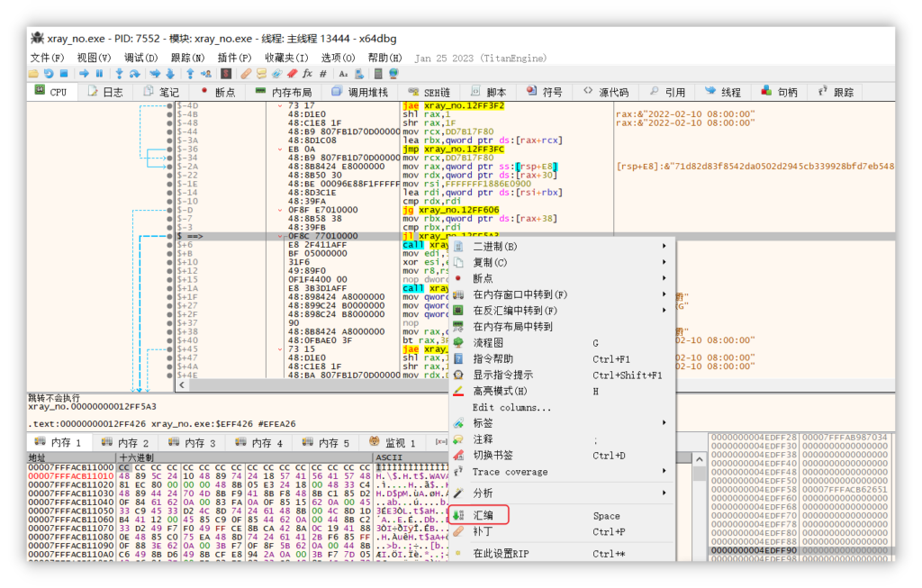Switch to the 线程 tab
The height and width of the screenshot is (588, 922).
(723, 92)
